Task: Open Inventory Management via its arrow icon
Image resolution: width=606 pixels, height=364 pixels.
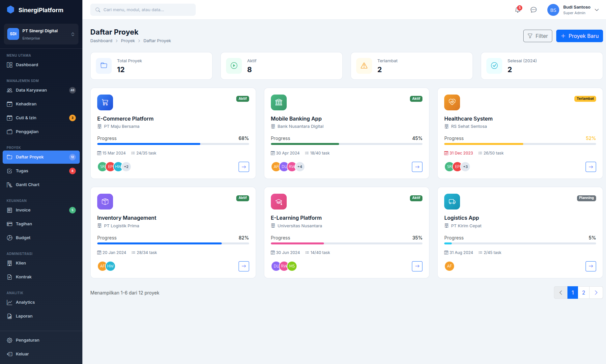Action: pyautogui.click(x=244, y=266)
